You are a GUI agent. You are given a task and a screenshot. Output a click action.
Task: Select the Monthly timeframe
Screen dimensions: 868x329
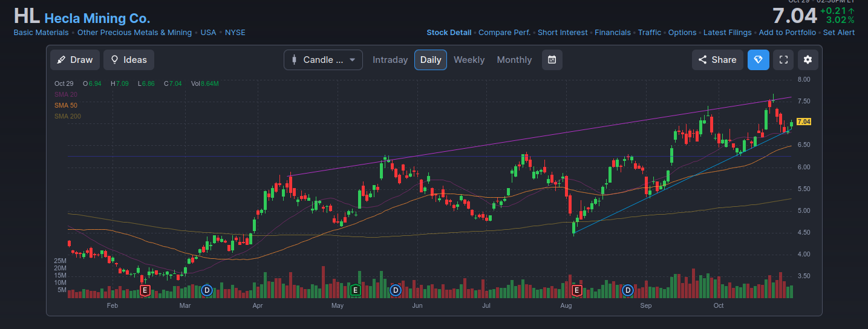click(x=514, y=60)
